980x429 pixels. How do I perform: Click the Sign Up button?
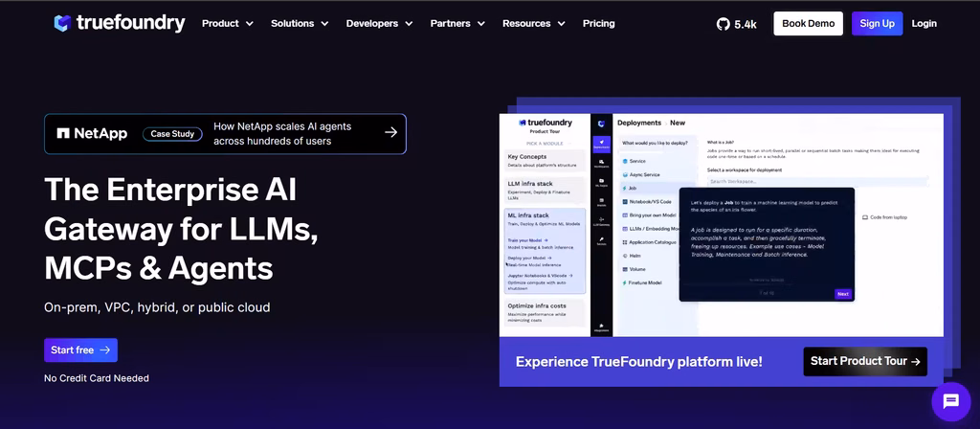[x=877, y=24]
